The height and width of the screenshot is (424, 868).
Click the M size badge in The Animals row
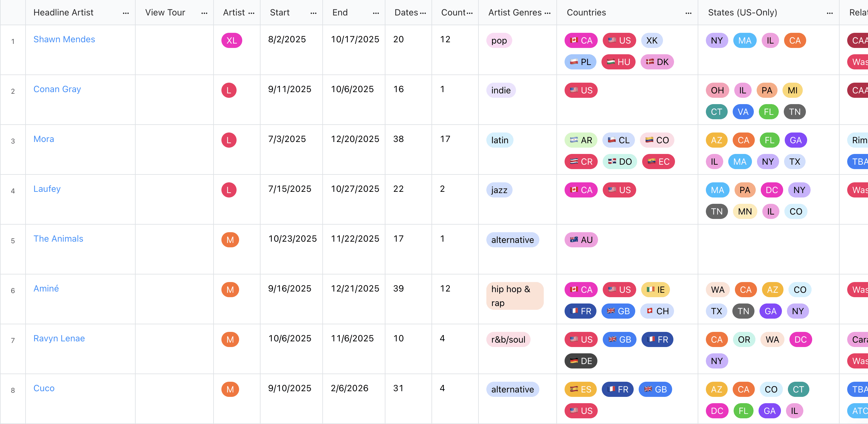[230, 240]
